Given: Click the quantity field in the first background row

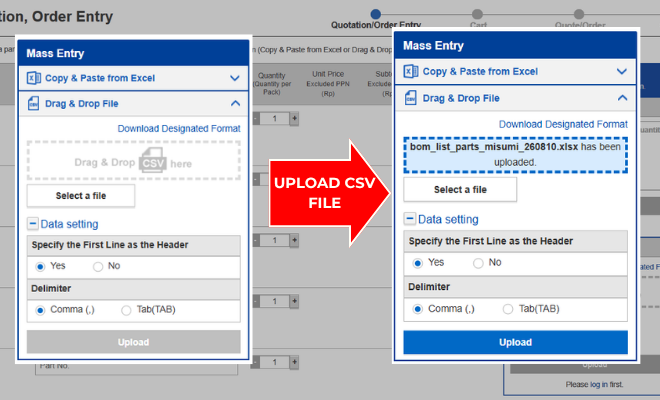Looking at the screenshot, I should tap(274, 118).
